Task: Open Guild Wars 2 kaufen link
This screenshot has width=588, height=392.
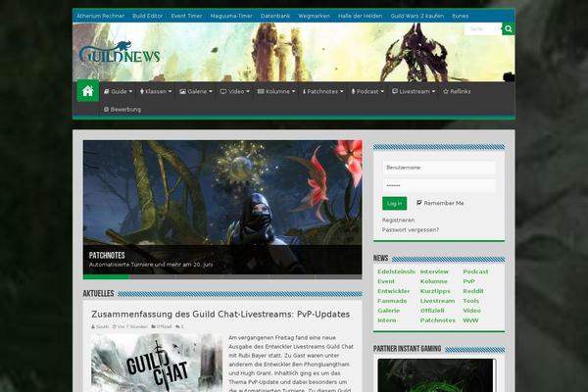Action: point(417,16)
